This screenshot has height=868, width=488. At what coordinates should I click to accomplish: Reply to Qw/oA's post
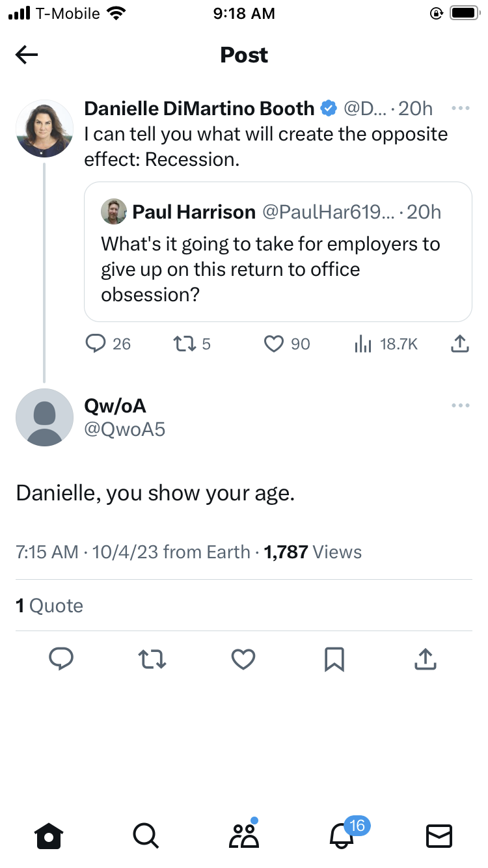coord(62,659)
